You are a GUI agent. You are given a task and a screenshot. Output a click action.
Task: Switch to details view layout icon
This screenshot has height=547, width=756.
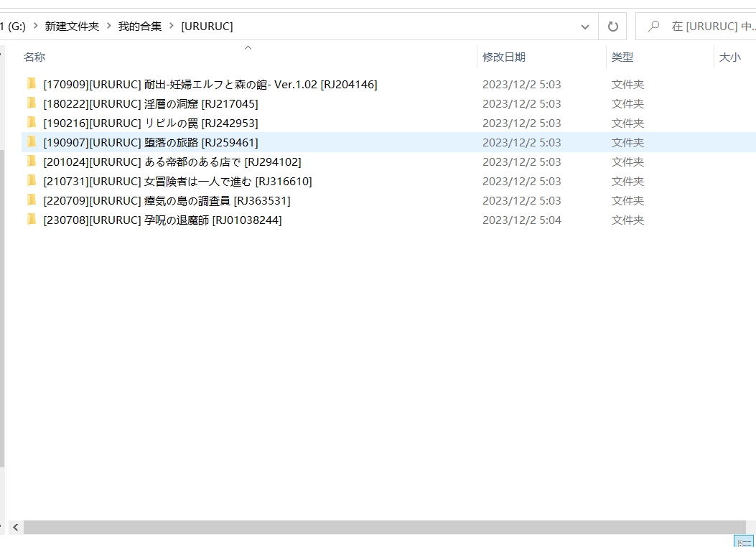pyautogui.click(x=744, y=542)
